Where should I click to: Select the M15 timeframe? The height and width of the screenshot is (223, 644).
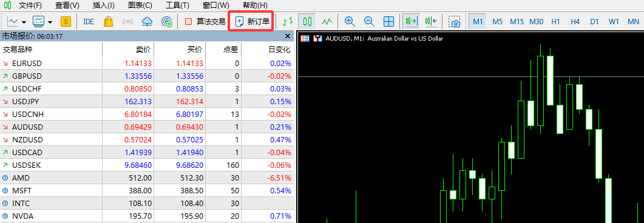517,21
